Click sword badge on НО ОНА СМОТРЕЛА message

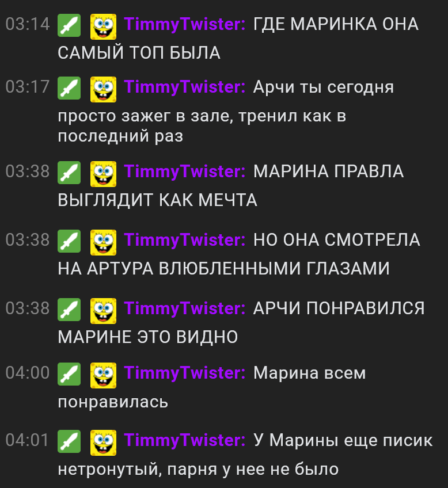[x=69, y=241]
